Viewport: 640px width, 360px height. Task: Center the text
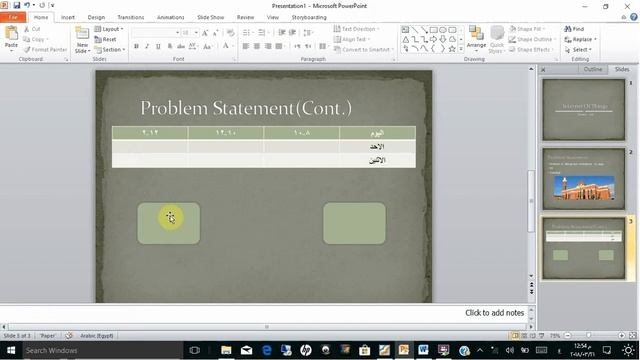pos(257,47)
